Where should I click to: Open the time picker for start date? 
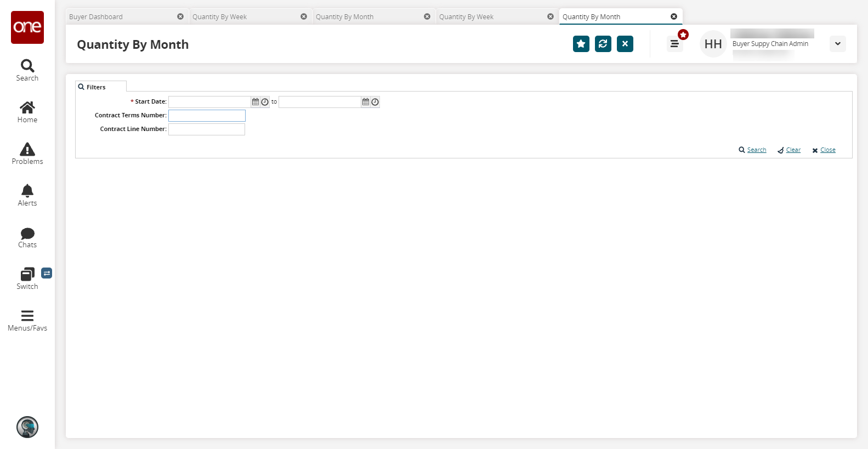pos(265,102)
